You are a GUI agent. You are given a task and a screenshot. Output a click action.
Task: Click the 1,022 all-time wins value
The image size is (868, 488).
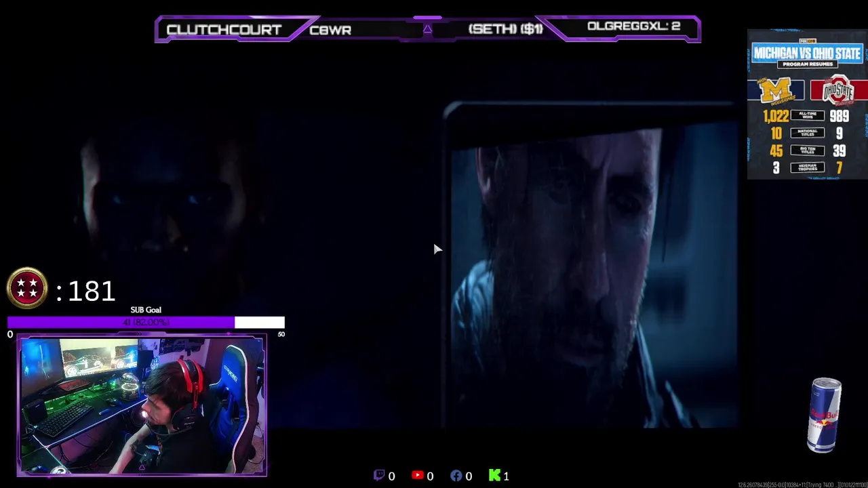pos(776,116)
